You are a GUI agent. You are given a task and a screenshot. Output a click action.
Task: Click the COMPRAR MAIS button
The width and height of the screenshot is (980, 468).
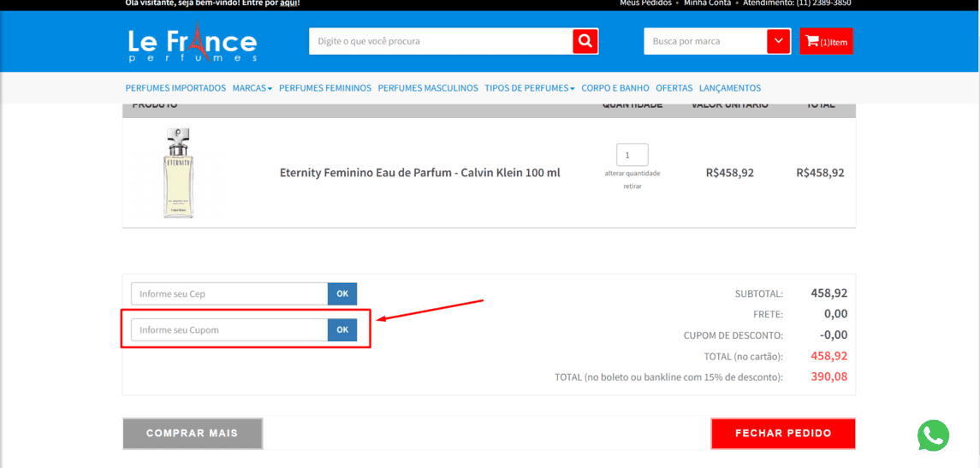193,433
